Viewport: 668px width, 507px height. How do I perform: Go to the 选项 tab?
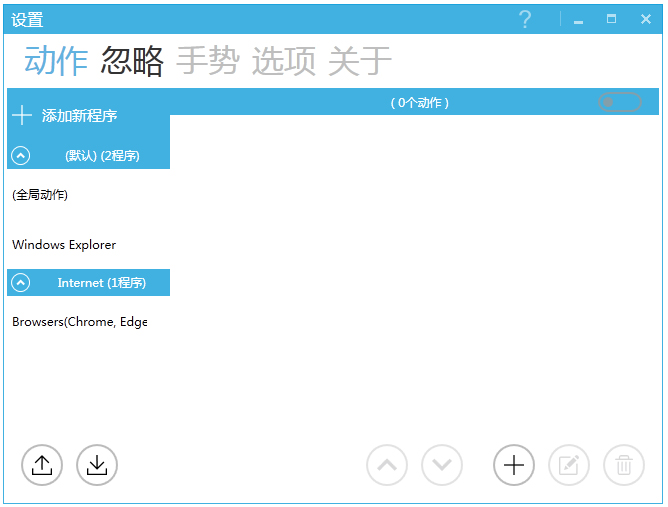coord(284,62)
